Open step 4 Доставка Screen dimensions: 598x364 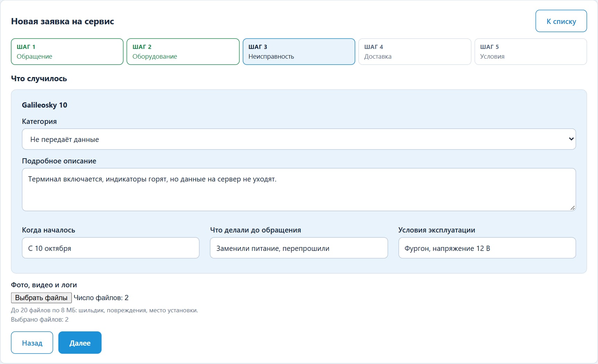(415, 51)
